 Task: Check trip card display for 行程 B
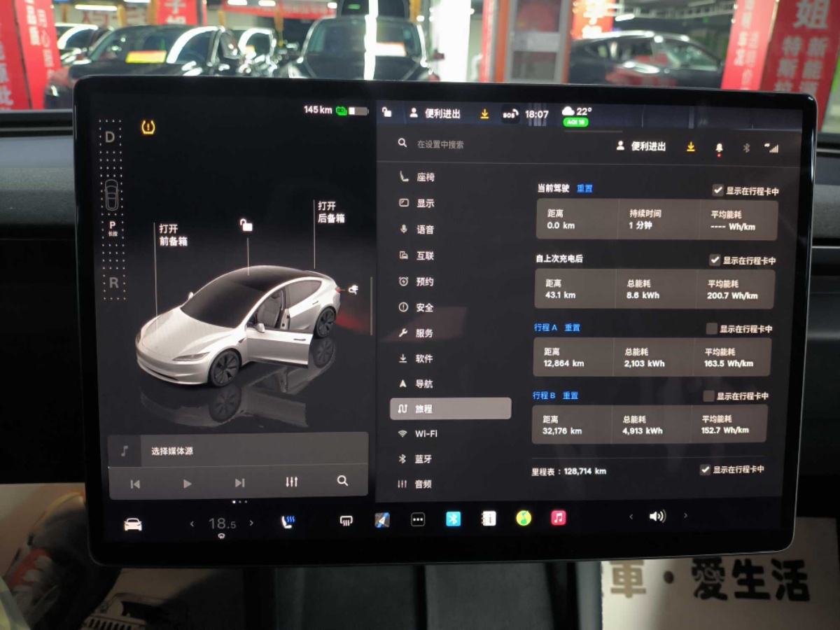[x=708, y=396]
